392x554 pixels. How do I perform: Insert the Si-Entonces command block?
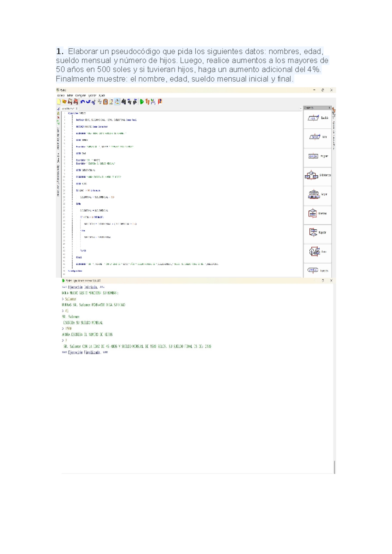pos(317,175)
